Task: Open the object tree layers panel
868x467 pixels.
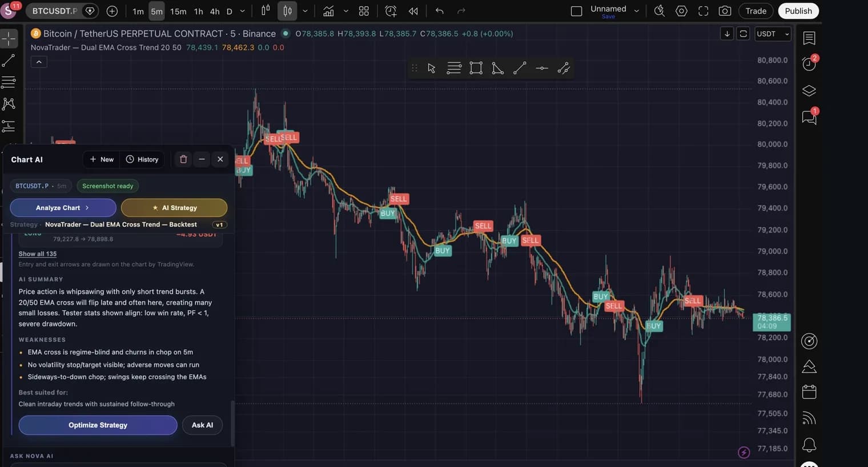Action: pos(809,91)
